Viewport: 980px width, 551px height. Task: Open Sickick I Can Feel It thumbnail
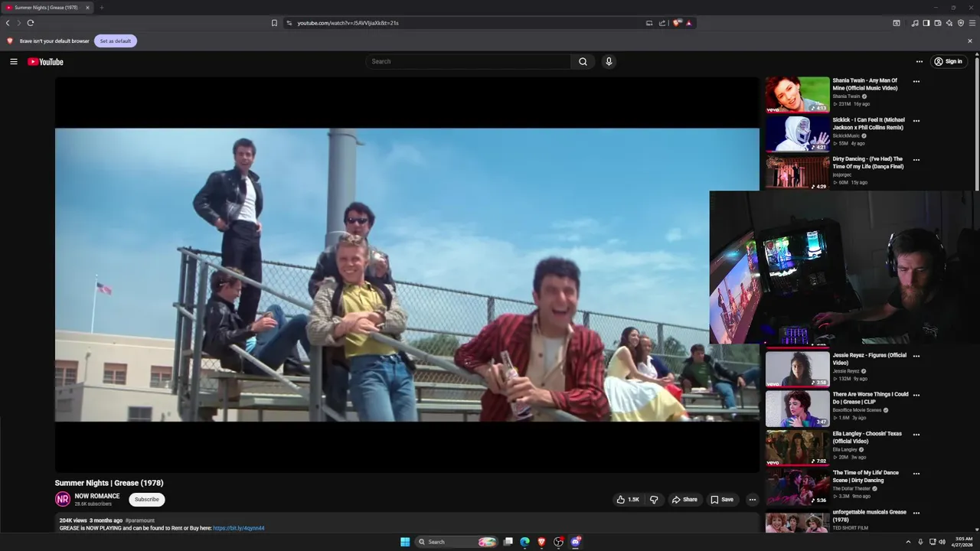point(797,133)
